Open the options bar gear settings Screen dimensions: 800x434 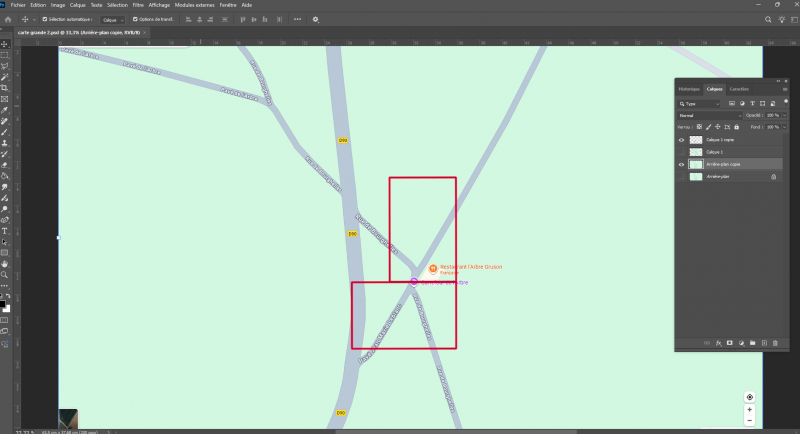pos(316,19)
